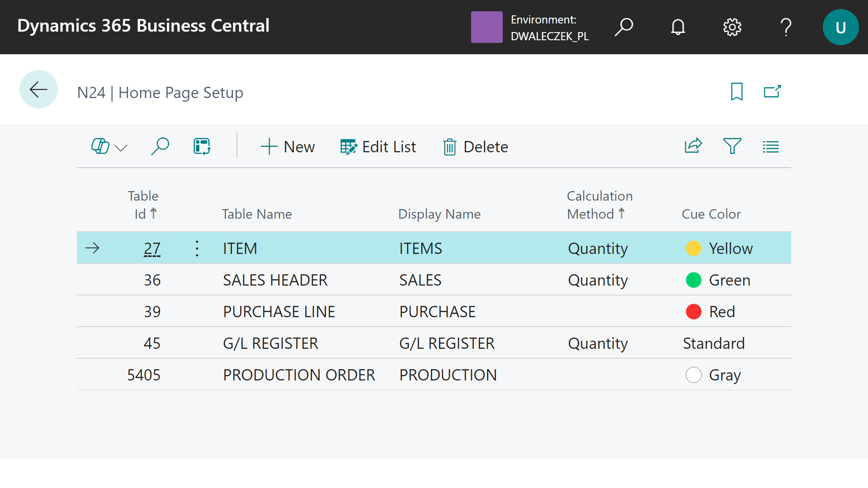868x488 pixels.
Task: Click the Green cue color swatch
Action: point(693,280)
